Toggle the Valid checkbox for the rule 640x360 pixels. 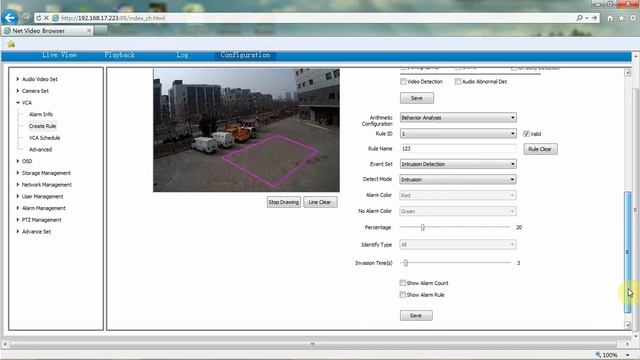(526, 133)
